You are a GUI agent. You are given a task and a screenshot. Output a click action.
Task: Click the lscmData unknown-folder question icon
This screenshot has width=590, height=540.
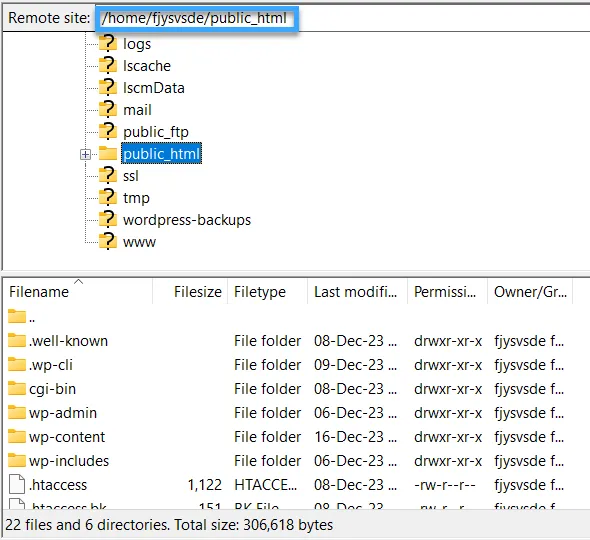tap(108, 87)
